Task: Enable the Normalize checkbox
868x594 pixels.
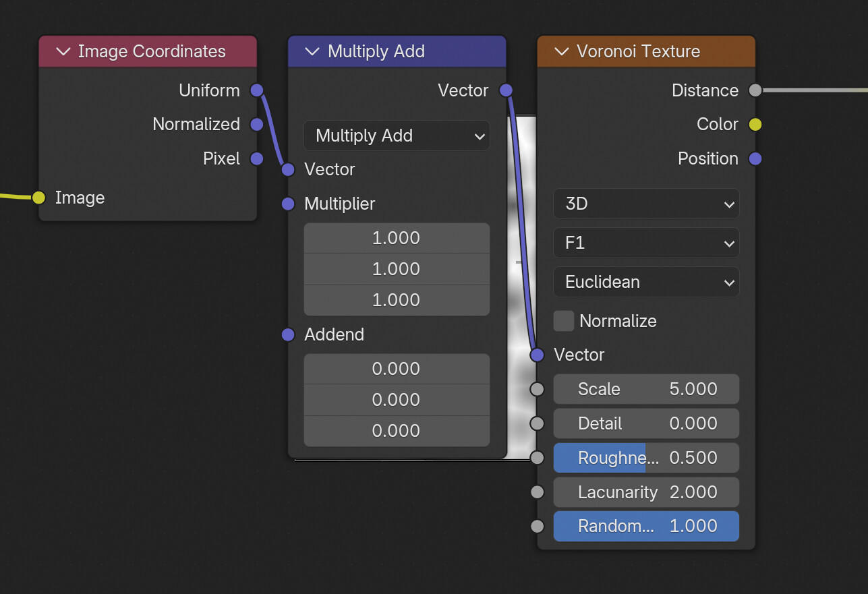Action: [x=564, y=321]
